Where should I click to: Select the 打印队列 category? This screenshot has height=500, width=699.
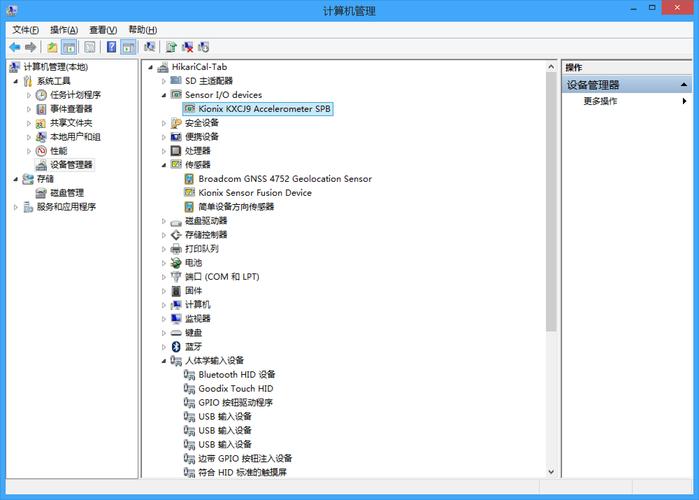195,249
